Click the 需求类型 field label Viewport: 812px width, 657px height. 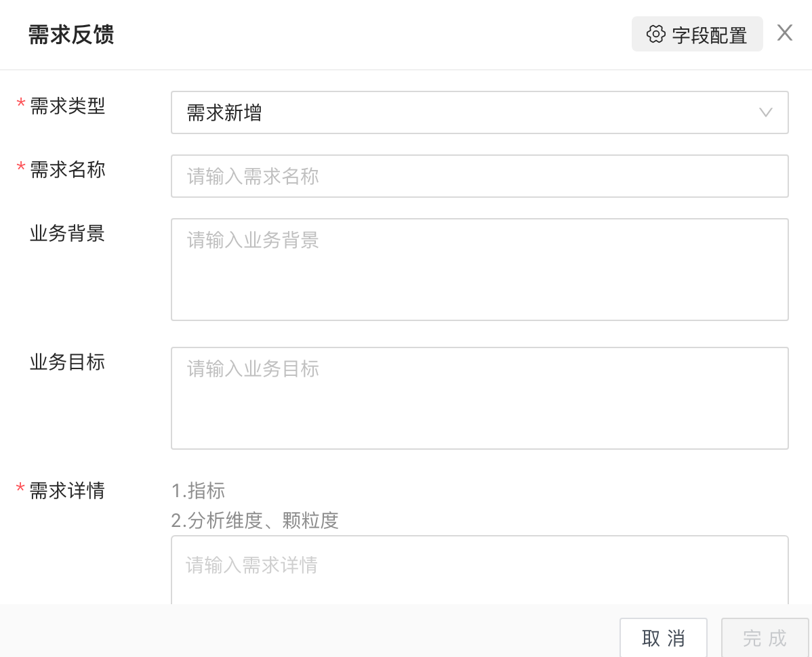point(68,106)
